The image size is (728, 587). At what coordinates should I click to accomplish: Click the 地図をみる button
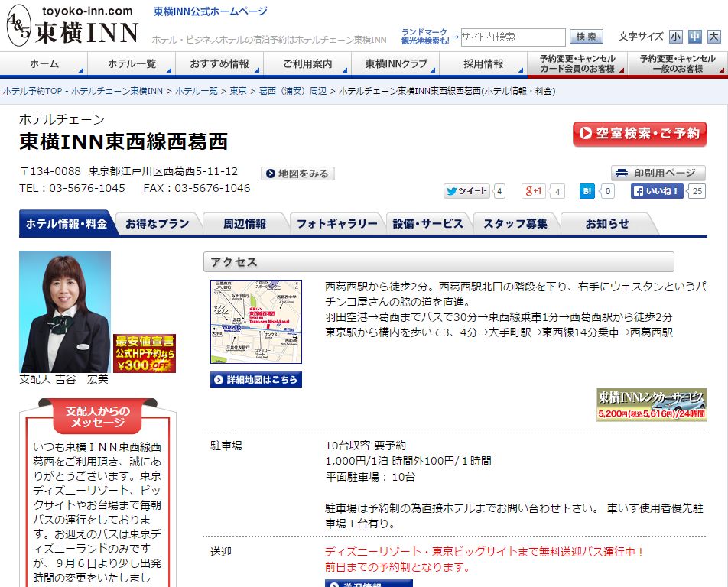click(x=297, y=174)
